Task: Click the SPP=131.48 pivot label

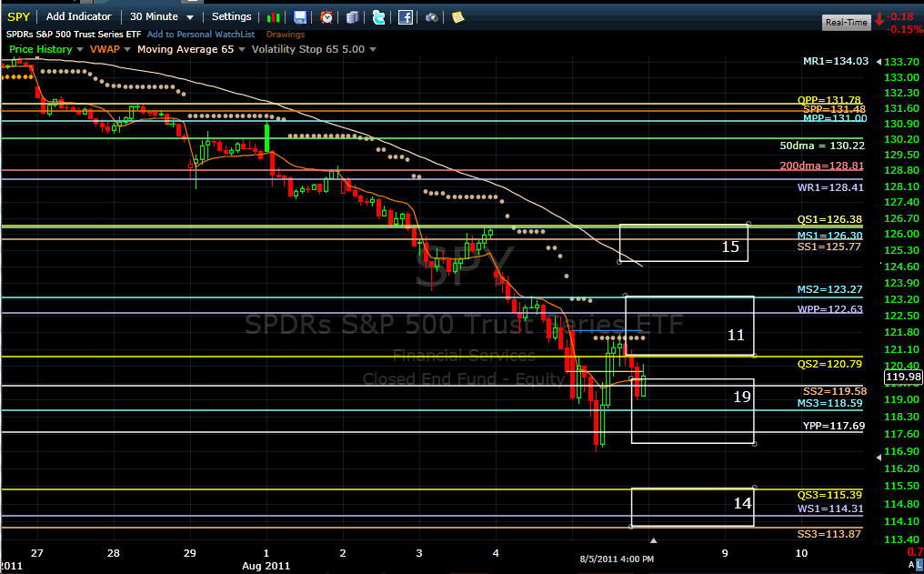Action: pos(835,109)
